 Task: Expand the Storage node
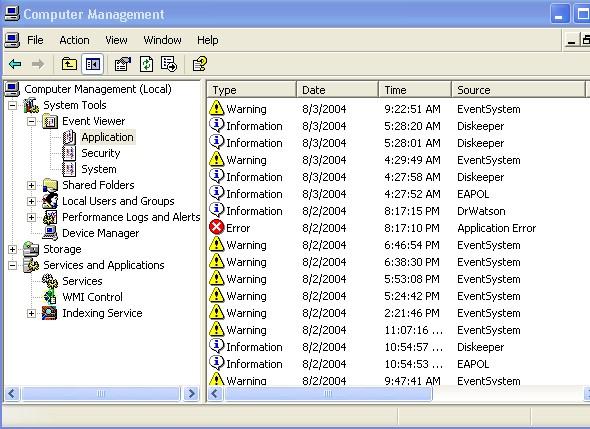12,249
